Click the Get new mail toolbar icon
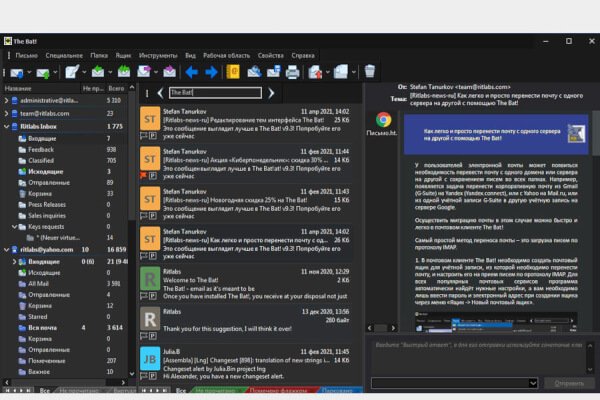Image resolution: width=600 pixels, height=400 pixels. pos(16,72)
